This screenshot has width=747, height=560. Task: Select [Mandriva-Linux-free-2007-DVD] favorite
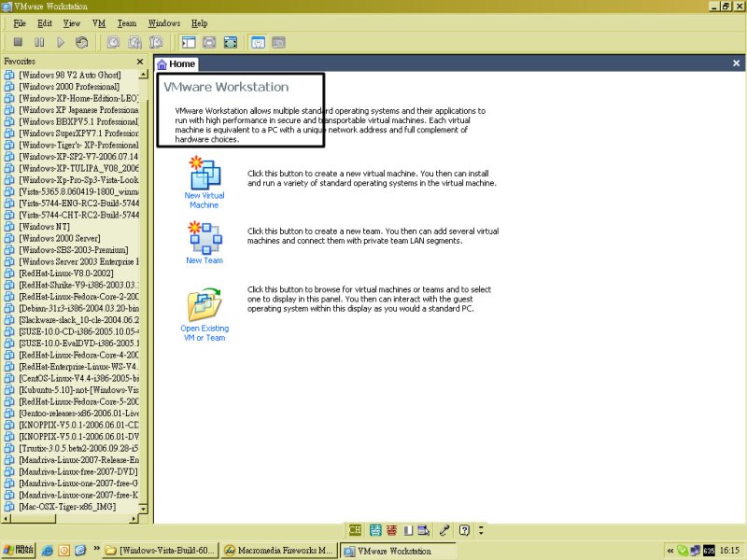pos(78,471)
